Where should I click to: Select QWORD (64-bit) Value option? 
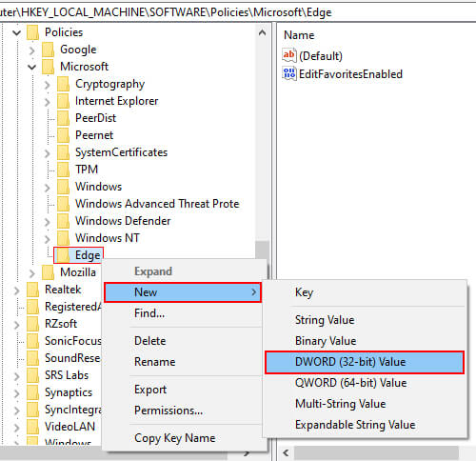pos(365,383)
